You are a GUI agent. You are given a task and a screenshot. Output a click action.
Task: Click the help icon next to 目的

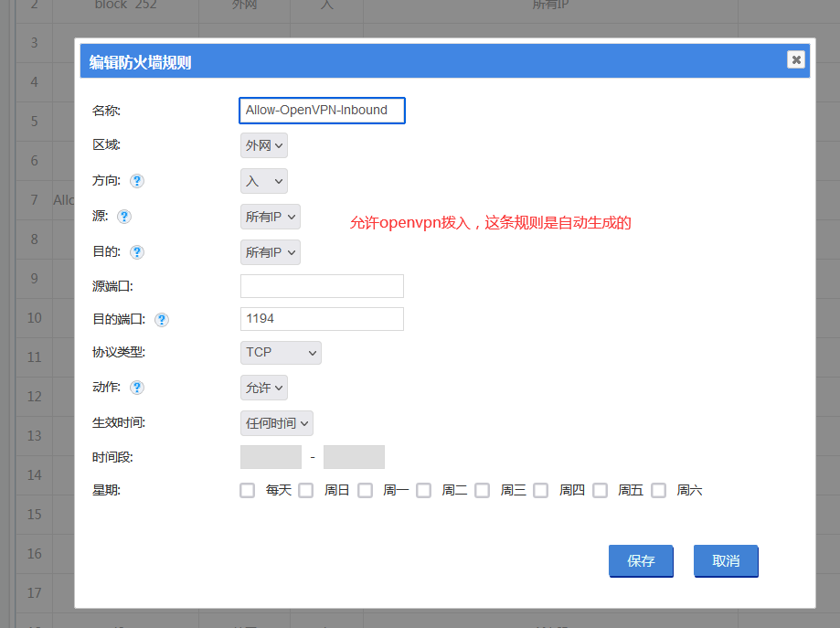coord(137,252)
